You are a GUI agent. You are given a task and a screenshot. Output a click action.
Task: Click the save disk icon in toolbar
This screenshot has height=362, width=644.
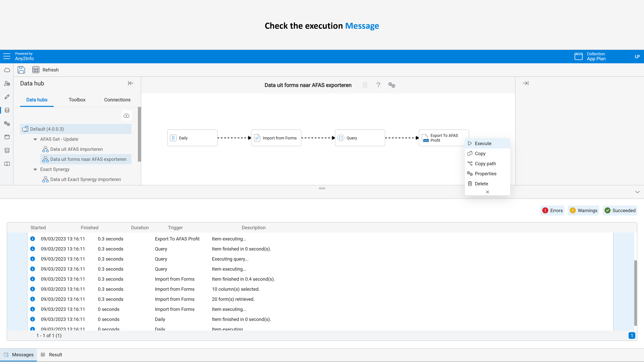tap(21, 70)
